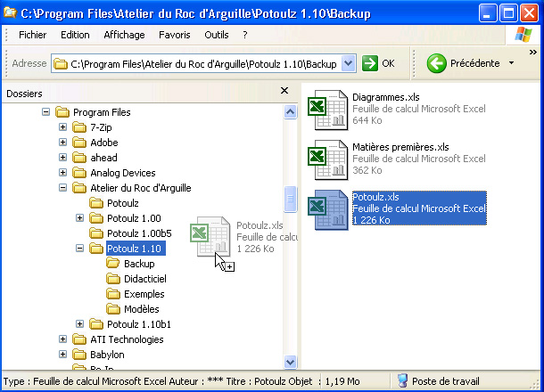The width and height of the screenshot is (544, 392).
Task: Click the ATI Technologies folder icon
Action: [79, 339]
